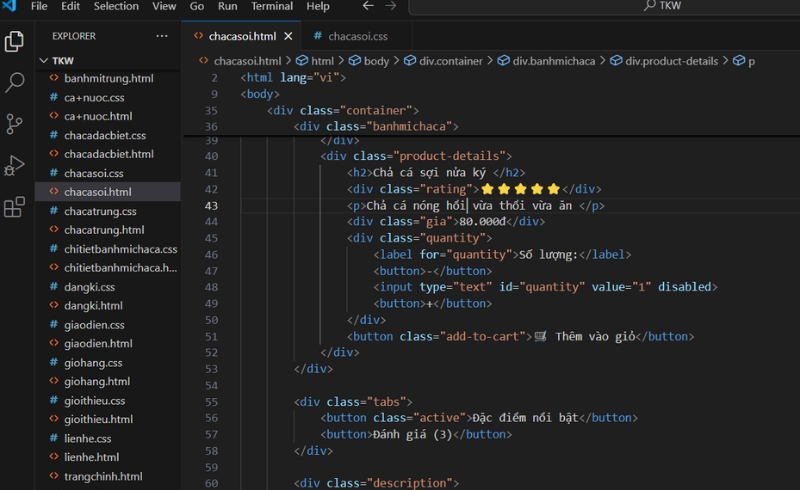
Task: Select chacasoi.html in Explorer list
Action: (108, 192)
